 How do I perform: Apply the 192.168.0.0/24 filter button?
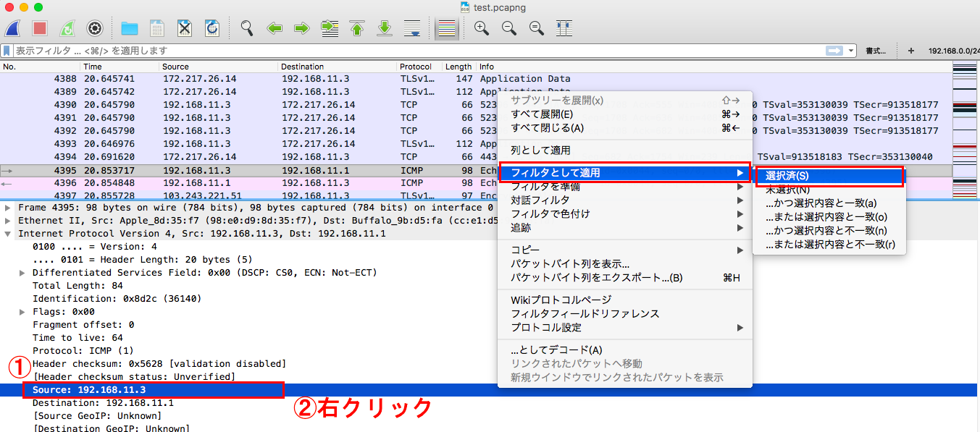click(x=953, y=51)
